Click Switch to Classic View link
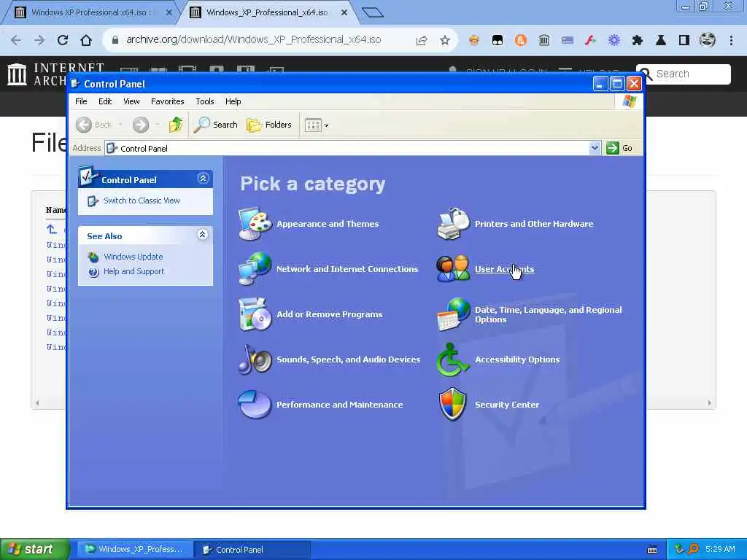 (x=142, y=201)
